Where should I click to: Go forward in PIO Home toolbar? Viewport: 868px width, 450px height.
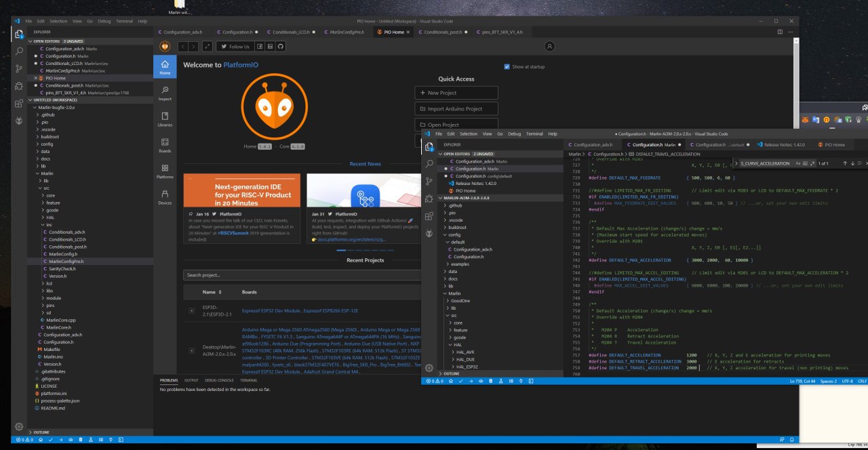(x=194, y=46)
